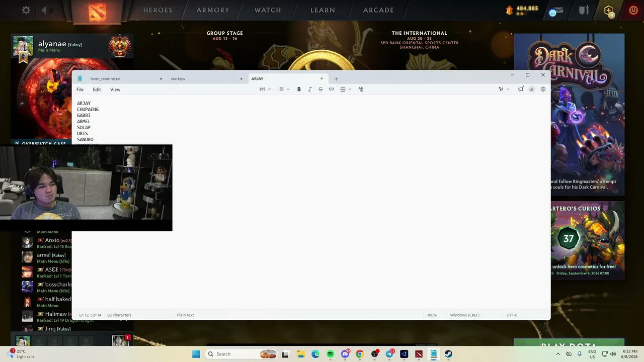644x362 pixels.
Task: Open the Notepad View menu
Action: (x=115, y=89)
